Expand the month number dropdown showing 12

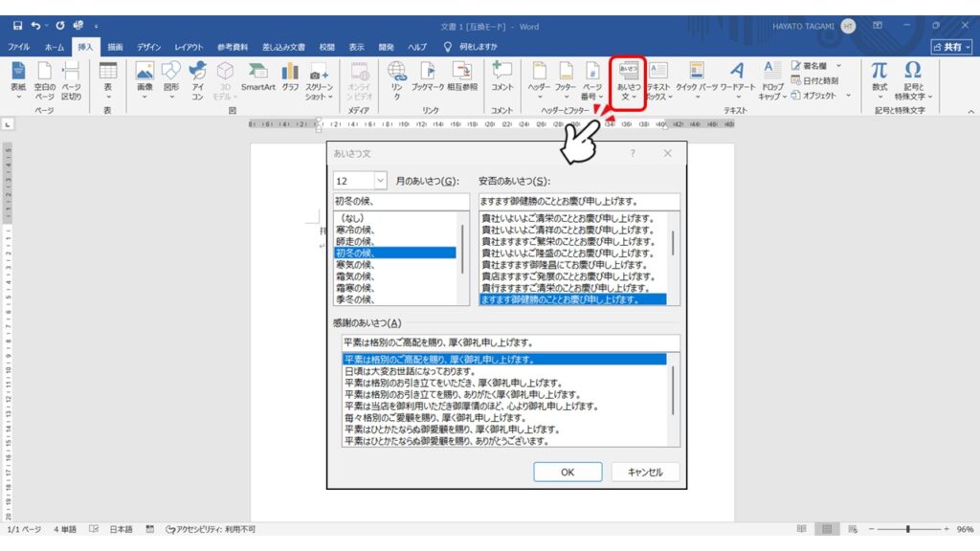379,181
